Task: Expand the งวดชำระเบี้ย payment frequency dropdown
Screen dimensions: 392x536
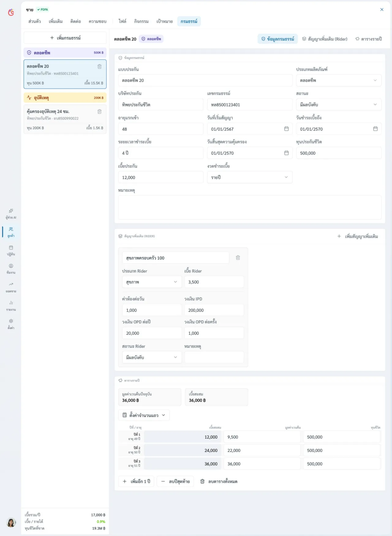Action: (x=250, y=177)
